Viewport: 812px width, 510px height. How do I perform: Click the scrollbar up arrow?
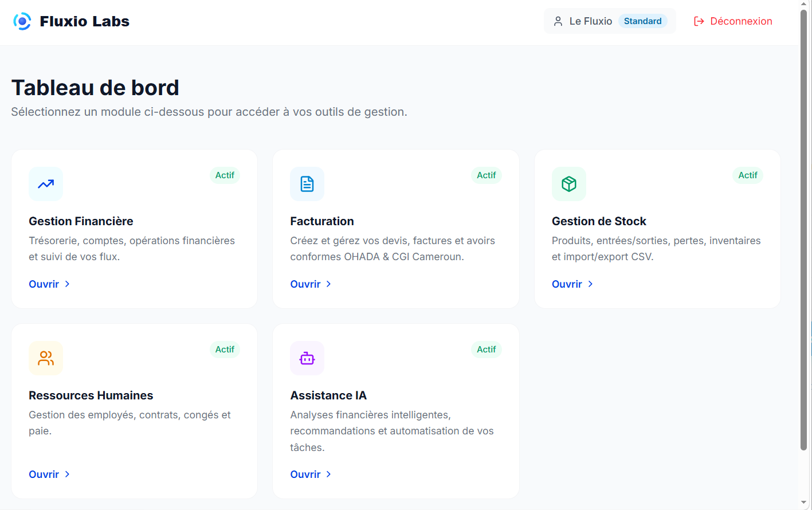(x=804, y=5)
